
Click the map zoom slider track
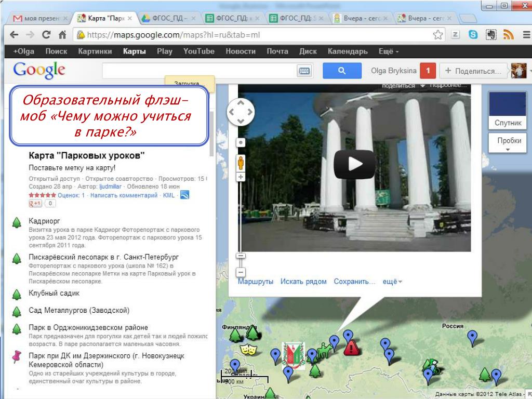pyautogui.click(x=241, y=217)
